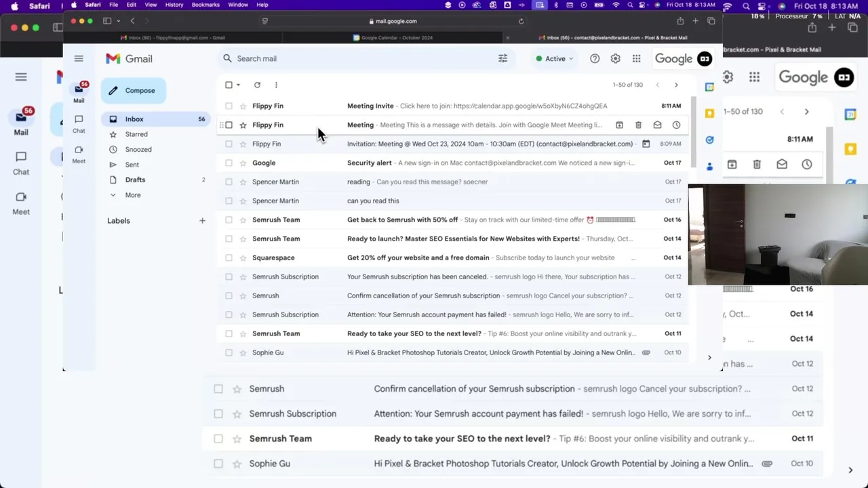Open the three-dot More menu above message list

pos(276,85)
